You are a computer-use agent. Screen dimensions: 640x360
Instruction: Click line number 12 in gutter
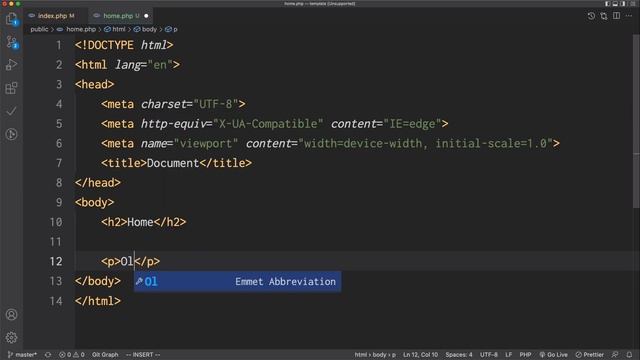[x=56, y=261]
